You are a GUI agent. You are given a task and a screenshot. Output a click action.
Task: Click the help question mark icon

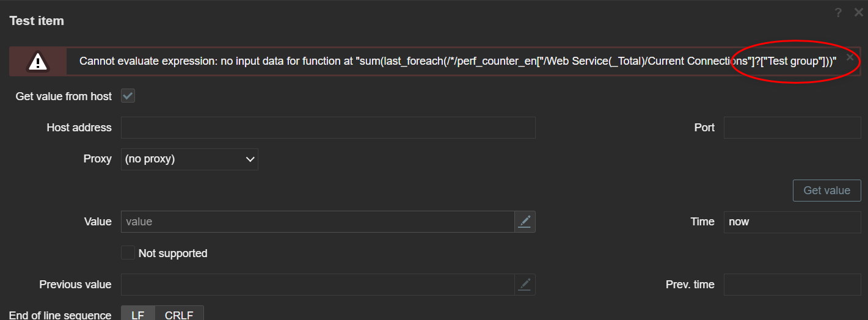click(838, 13)
